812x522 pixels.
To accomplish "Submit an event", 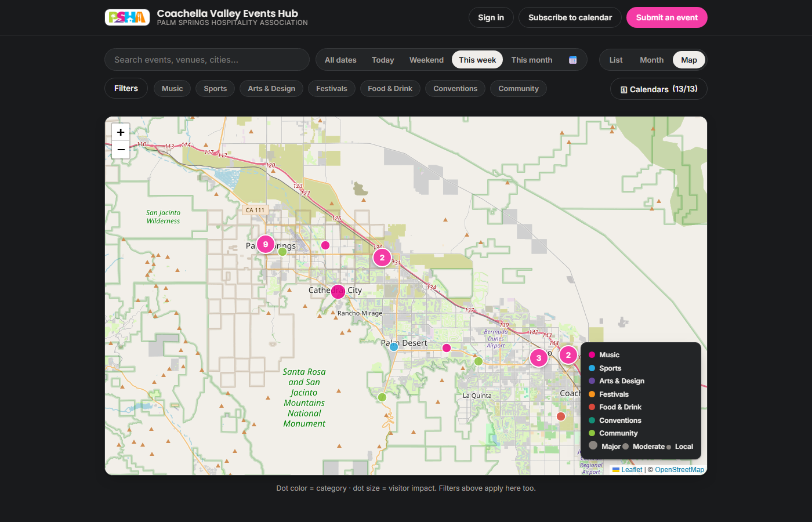I will pyautogui.click(x=667, y=17).
